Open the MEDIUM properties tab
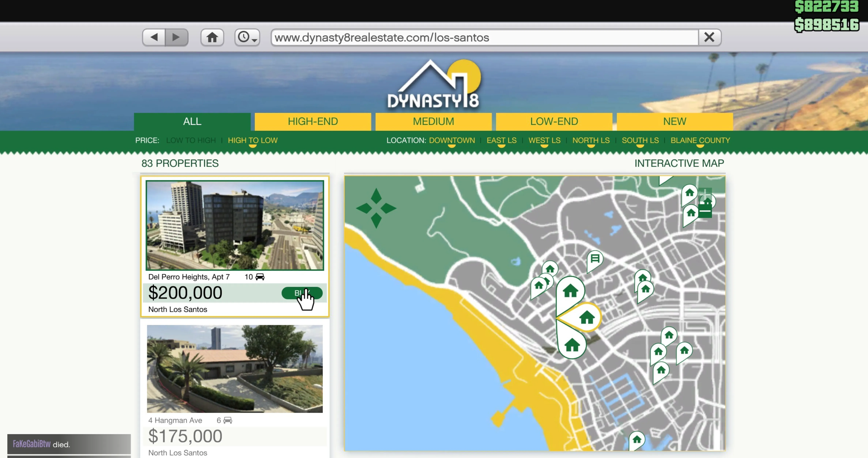868x458 pixels. (433, 121)
